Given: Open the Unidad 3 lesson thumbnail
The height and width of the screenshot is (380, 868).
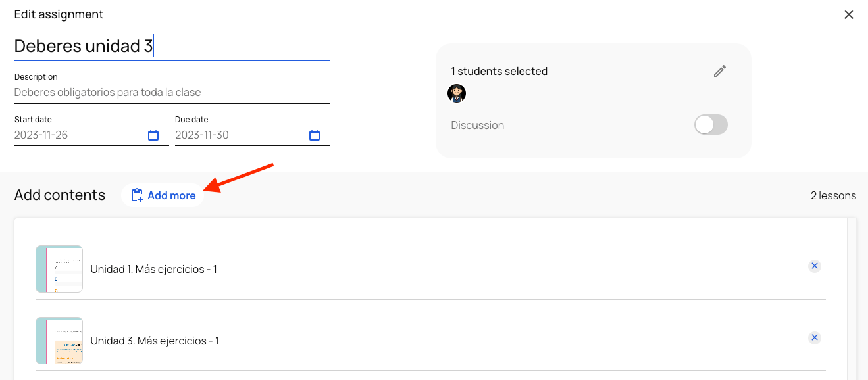Looking at the screenshot, I should point(59,341).
